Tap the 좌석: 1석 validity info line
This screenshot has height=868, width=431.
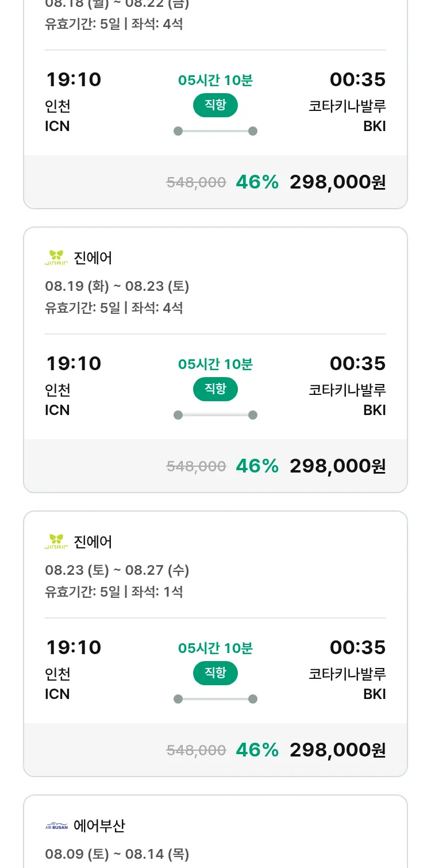click(x=114, y=592)
